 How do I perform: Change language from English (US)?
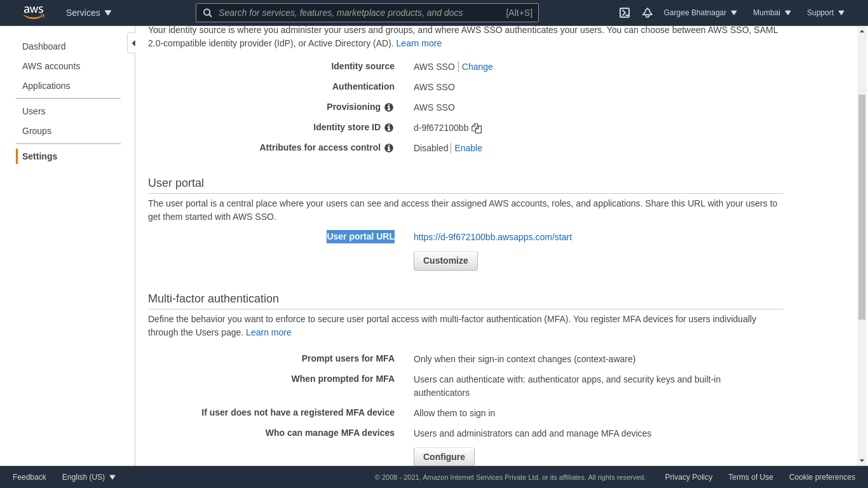pos(89,477)
